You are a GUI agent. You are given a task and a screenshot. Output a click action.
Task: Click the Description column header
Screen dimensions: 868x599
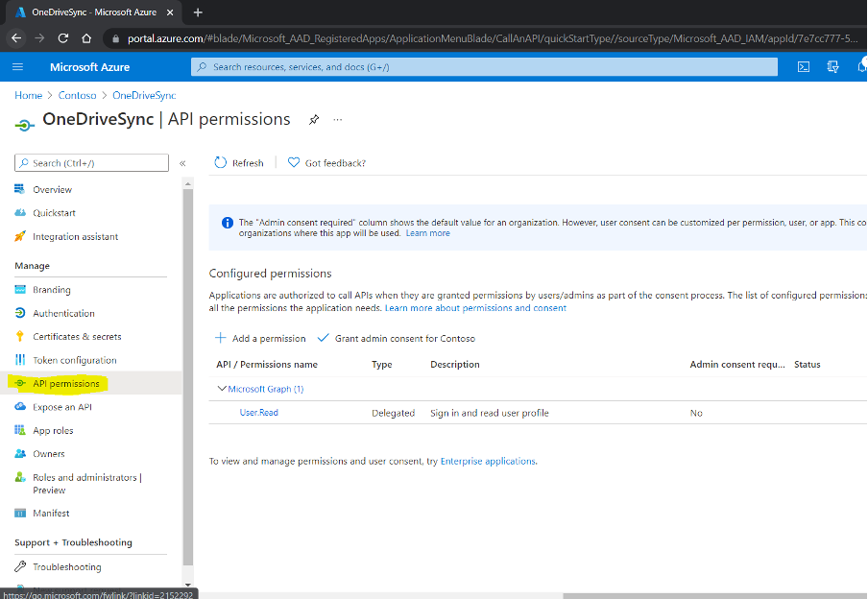pos(455,364)
